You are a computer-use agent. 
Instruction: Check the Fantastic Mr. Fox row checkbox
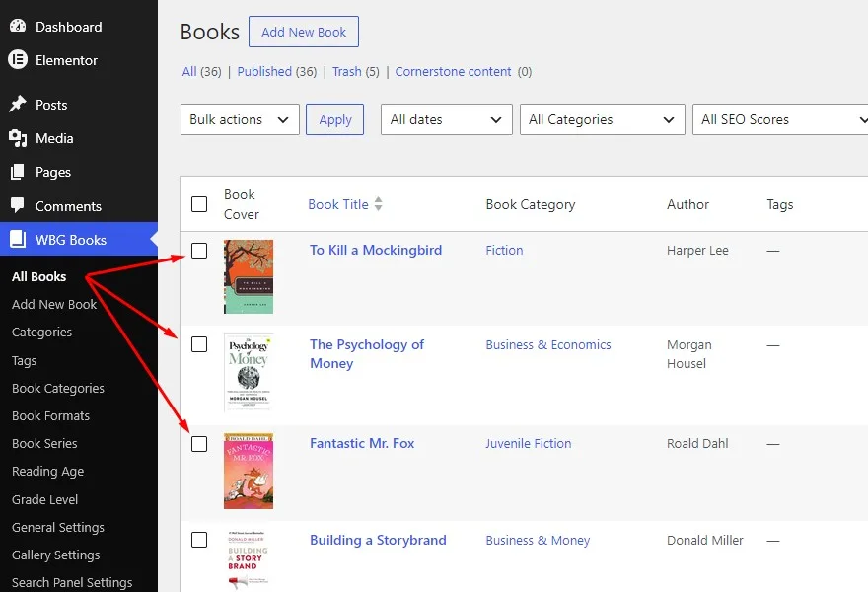click(199, 444)
